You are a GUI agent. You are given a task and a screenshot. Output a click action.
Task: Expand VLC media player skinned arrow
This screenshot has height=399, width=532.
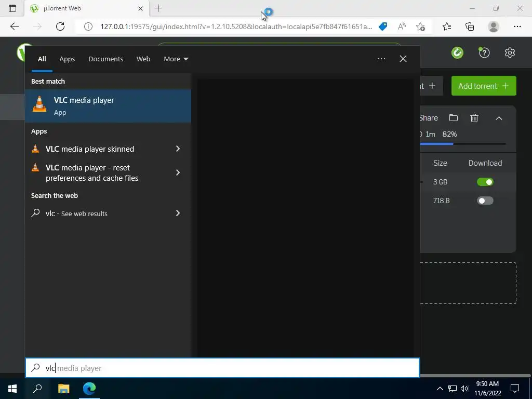click(178, 149)
